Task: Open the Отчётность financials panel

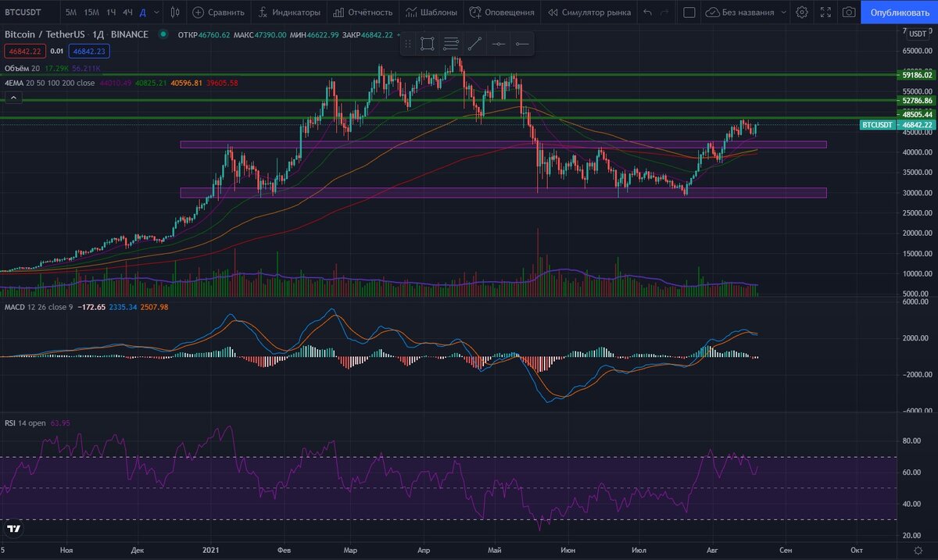Action: point(362,12)
